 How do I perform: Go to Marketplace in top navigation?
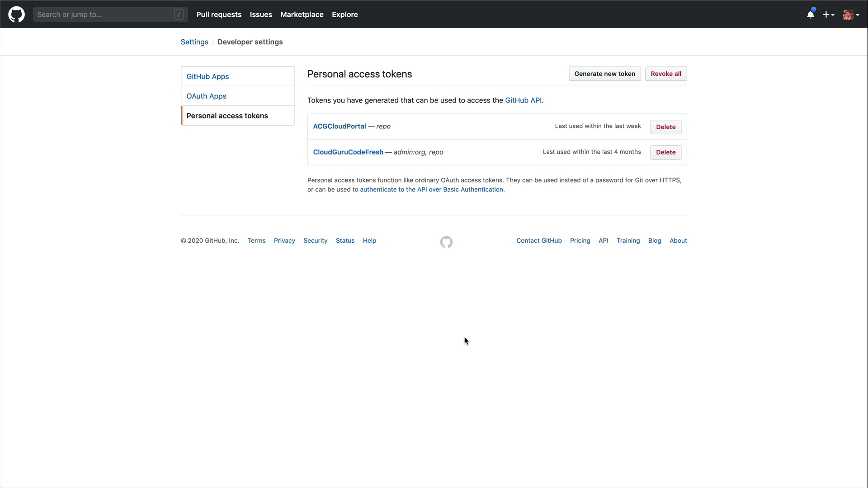[x=302, y=14]
